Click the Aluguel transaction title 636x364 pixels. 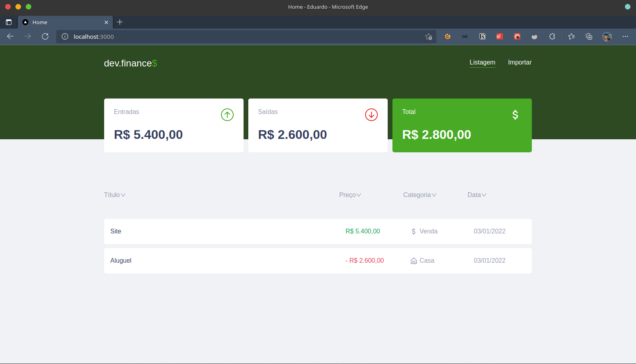(x=121, y=260)
